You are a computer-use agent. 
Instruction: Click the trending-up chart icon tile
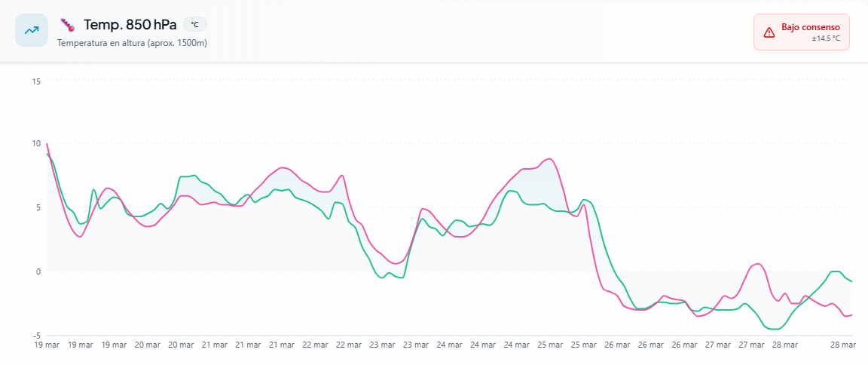(32, 31)
